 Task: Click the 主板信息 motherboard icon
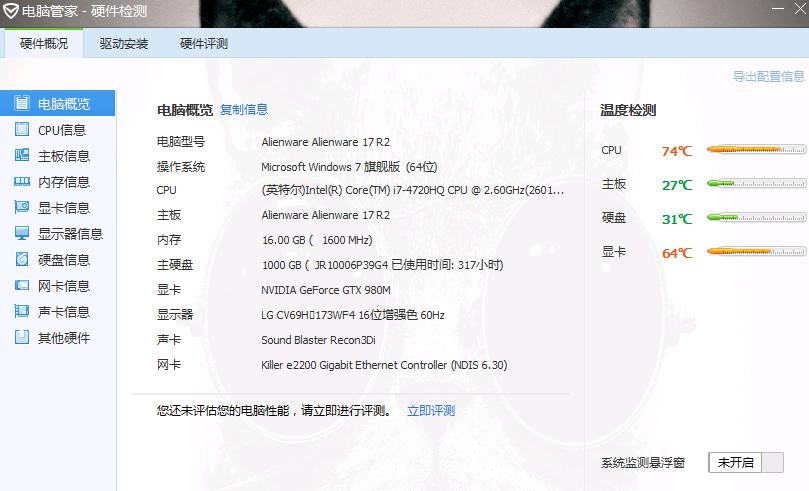(22, 155)
